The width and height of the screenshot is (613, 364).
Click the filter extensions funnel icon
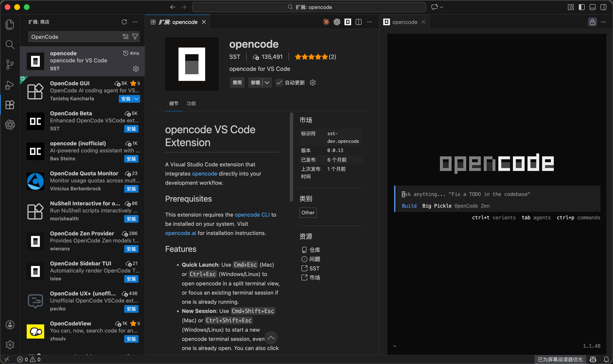[x=135, y=37]
